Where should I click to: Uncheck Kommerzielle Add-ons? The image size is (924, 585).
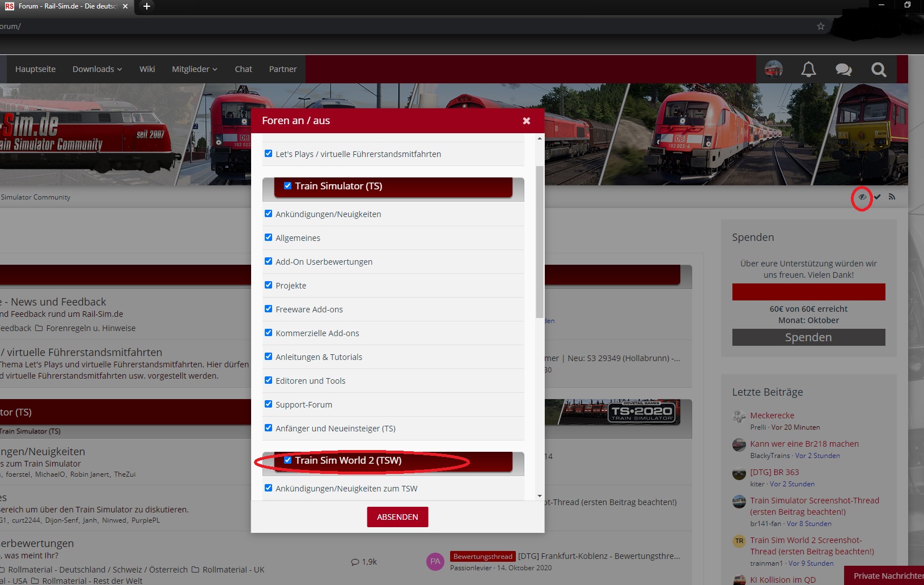coord(269,333)
